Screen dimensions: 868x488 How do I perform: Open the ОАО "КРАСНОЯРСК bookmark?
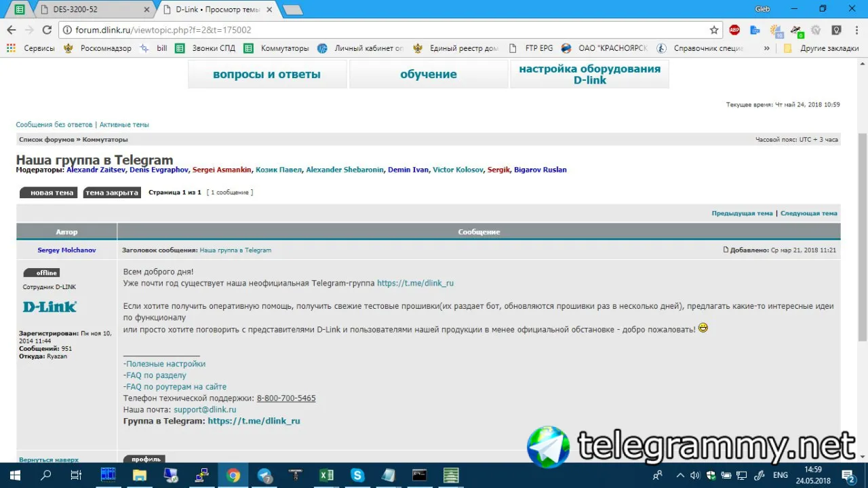click(x=605, y=48)
